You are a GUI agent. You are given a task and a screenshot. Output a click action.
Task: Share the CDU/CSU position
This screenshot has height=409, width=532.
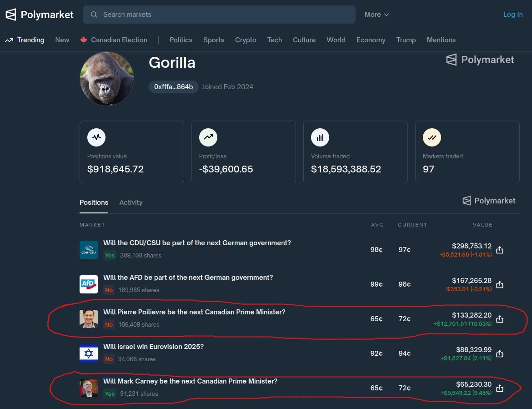point(500,250)
